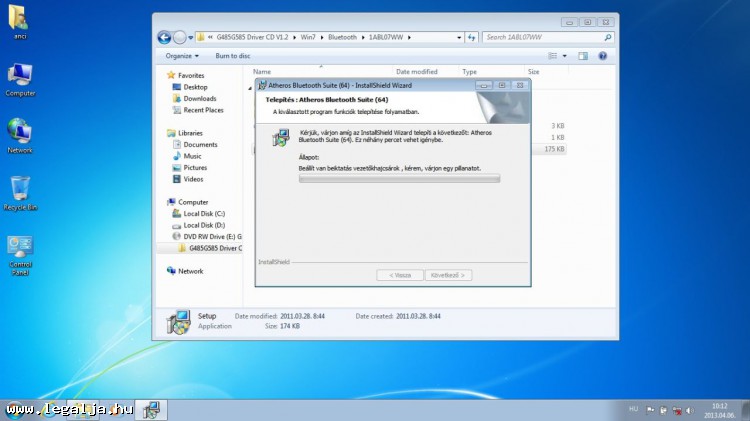Viewport: 750px width, 421px height.
Task: Open the Recycle Bin on desktop
Action: coord(20,190)
